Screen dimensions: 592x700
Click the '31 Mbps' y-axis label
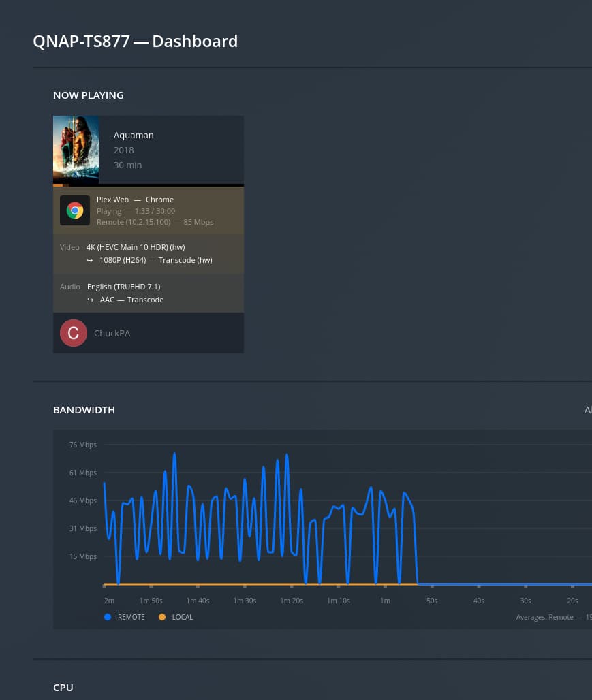83,528
